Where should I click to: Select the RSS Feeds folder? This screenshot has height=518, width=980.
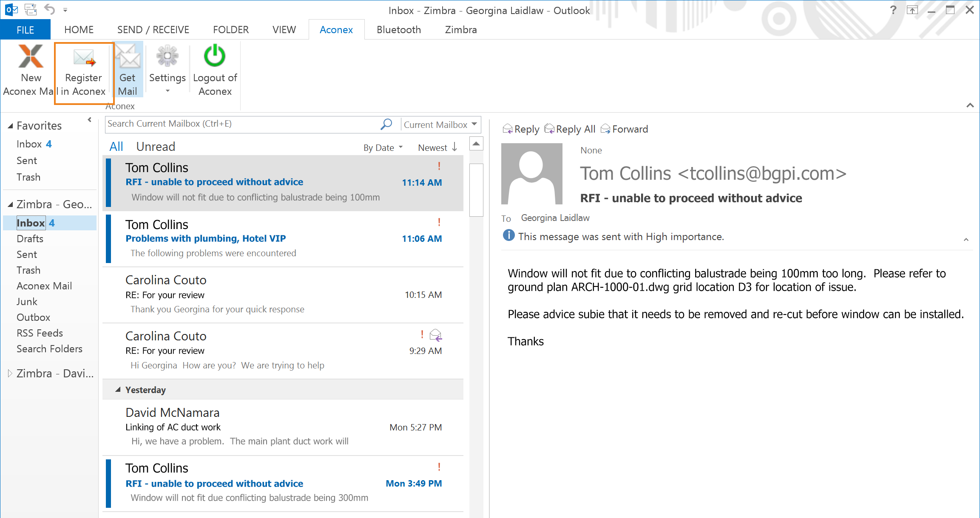(x=40, y=333)
